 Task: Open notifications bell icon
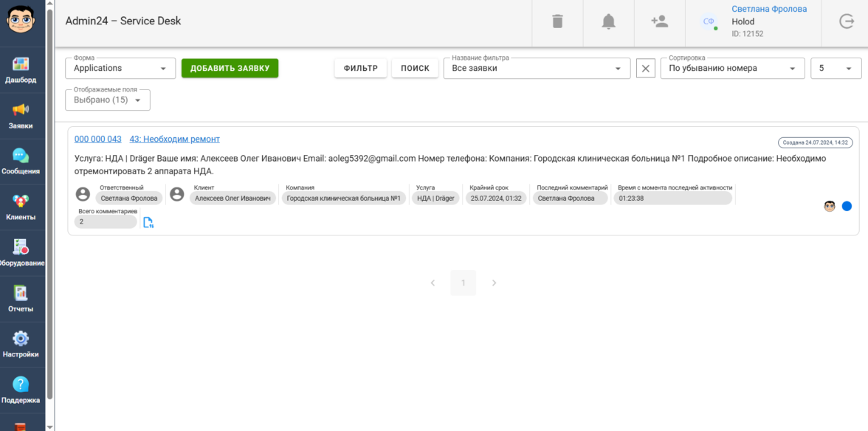pyautogui.click(x=608, y=21)
